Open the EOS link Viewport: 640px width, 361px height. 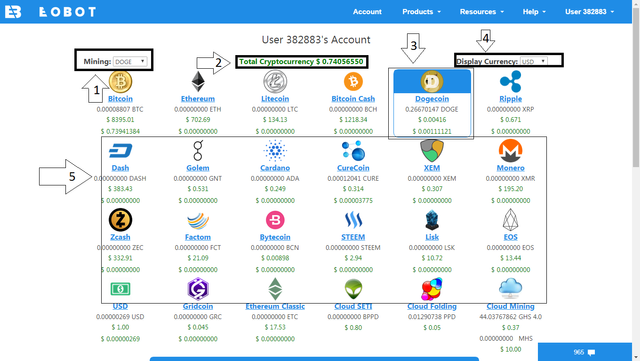point(511,237)
